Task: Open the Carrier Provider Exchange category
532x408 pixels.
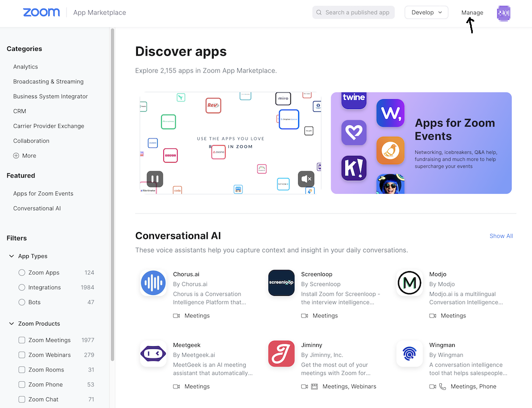Action: [48, 126]
